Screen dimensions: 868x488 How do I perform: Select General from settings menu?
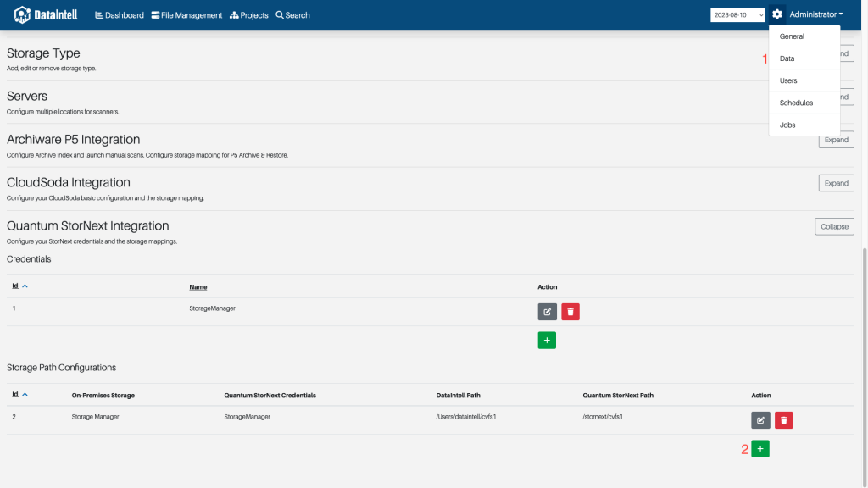click(x=804, y=36)
